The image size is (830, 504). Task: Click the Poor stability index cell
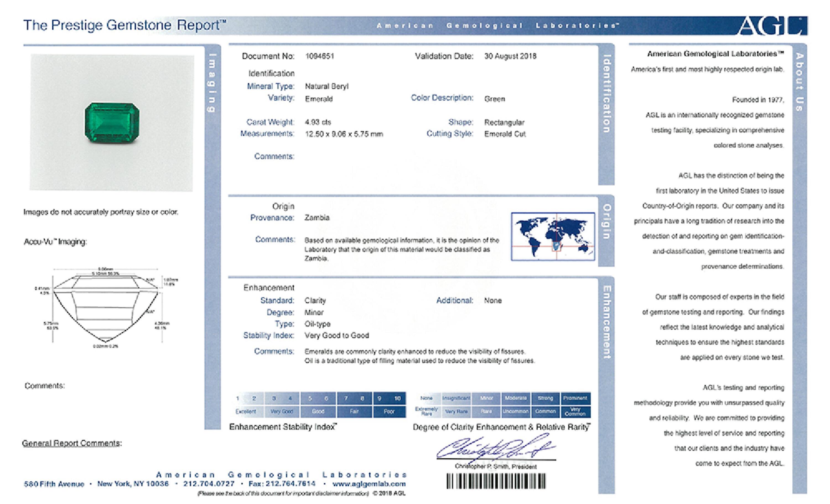click(389, 411)
